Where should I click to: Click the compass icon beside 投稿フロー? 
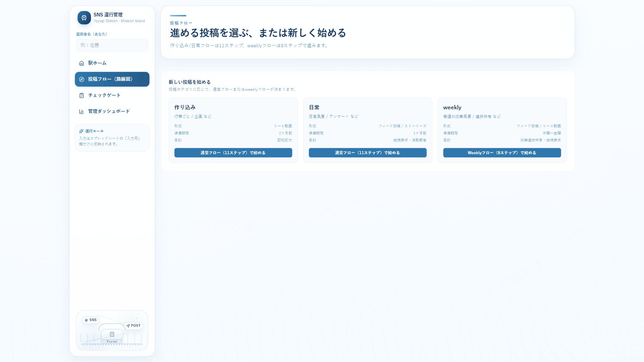pos(82,79)
